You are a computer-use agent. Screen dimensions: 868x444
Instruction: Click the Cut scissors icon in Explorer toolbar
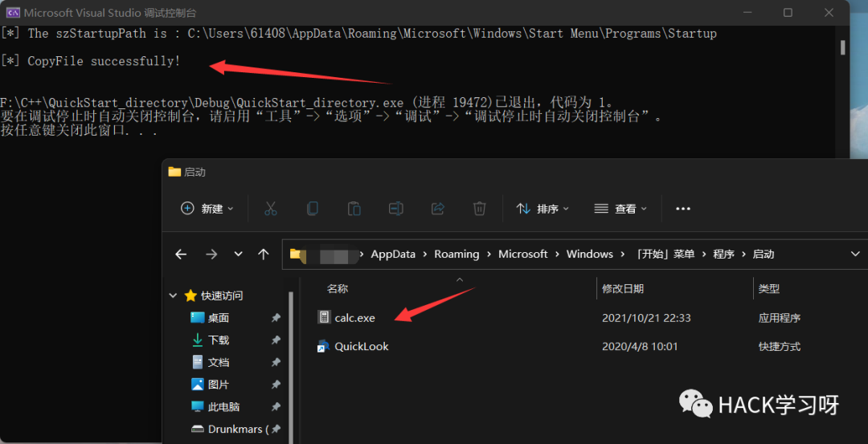(x=270, y=209)
